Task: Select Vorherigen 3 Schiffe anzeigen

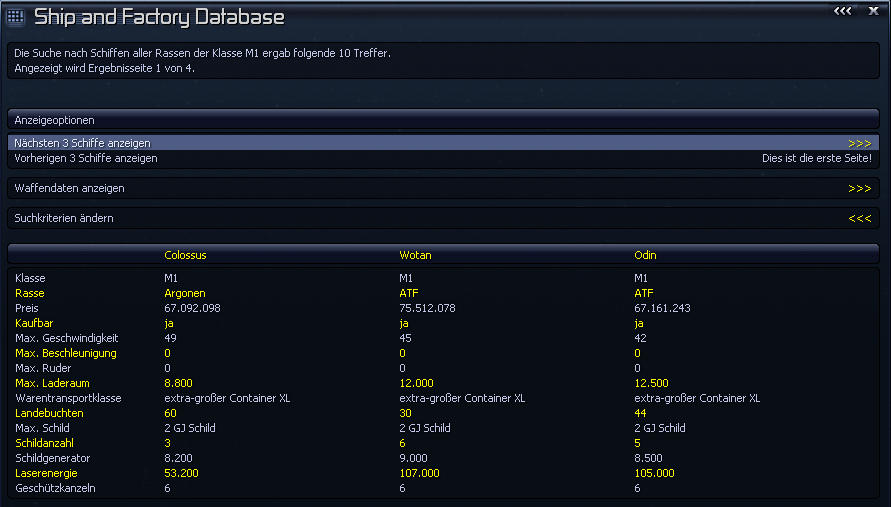Action: point(443,158)
